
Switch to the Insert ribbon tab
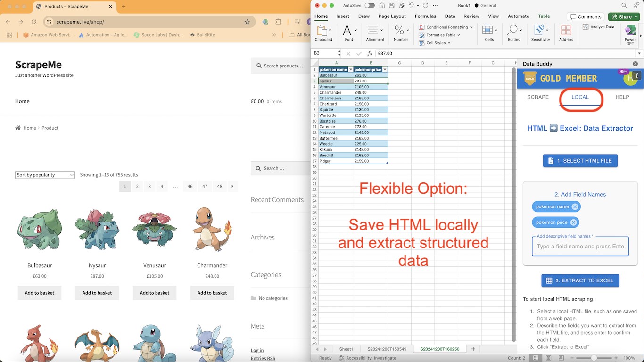tap(343, 16)
